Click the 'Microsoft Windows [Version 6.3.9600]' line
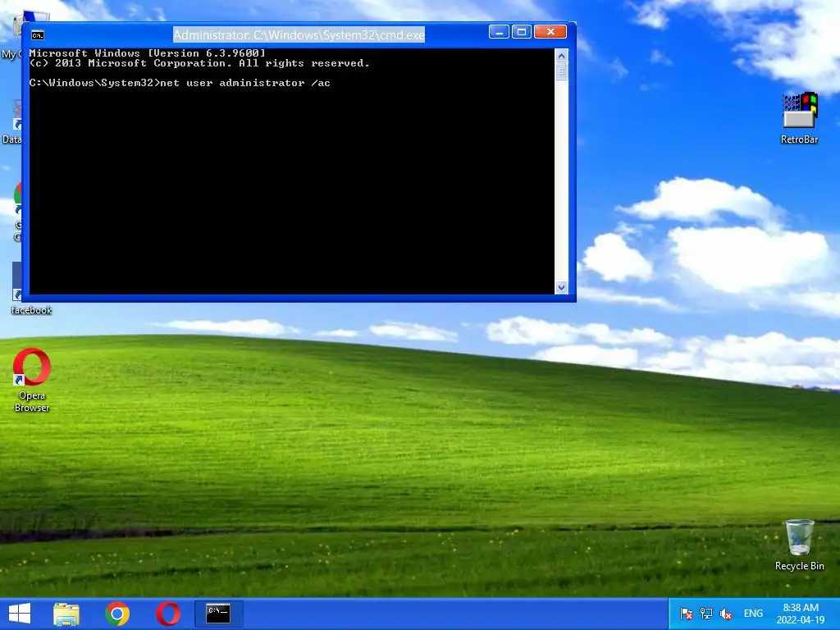Viewport: 840px width, 630px height. pos(148,53)
